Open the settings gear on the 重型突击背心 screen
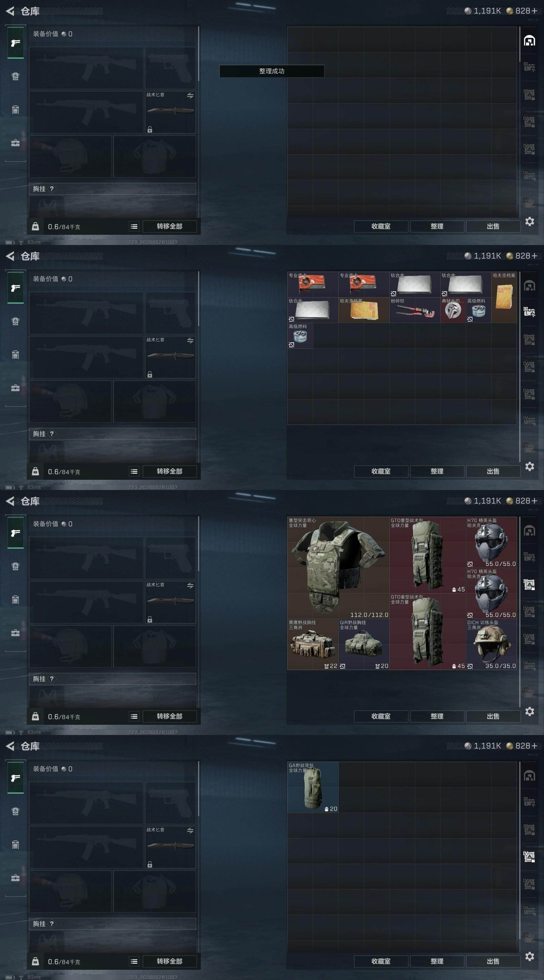The height and width of the screenshot is (980, 544). [x=530, y=712]
